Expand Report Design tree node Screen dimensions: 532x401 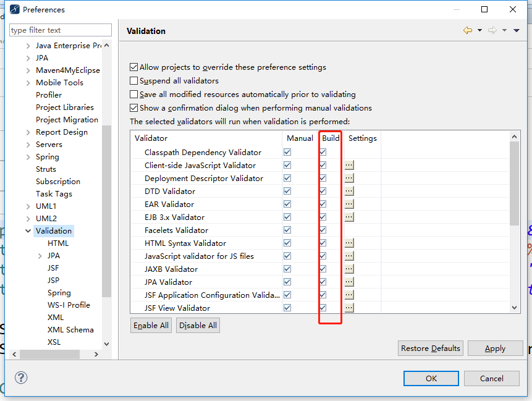[28, 132]
